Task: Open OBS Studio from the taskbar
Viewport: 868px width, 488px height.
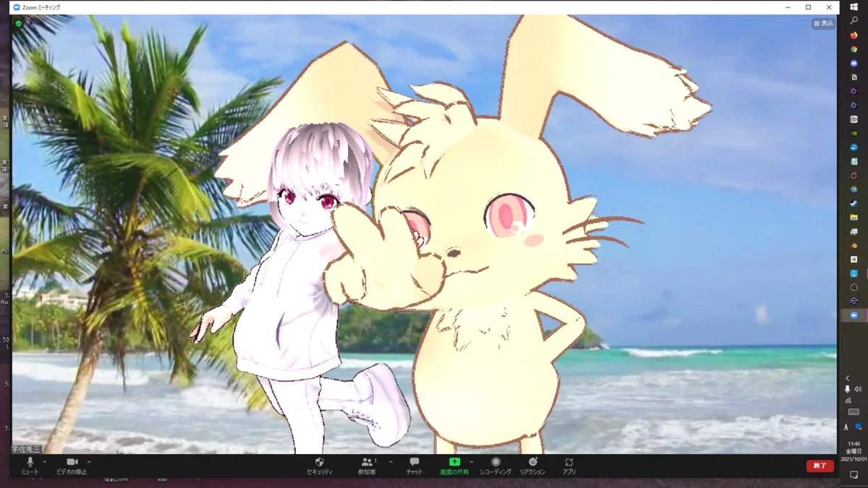Action: [854, 287]
